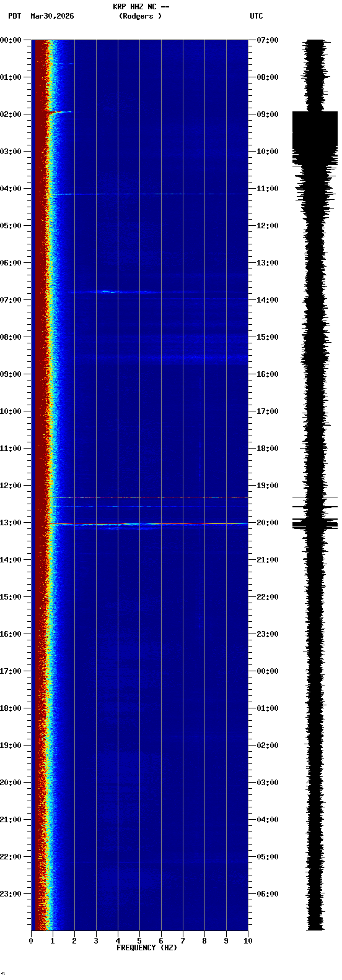
Task: Click the 15:00 UTC time label
Action: (x=268, y=337)
